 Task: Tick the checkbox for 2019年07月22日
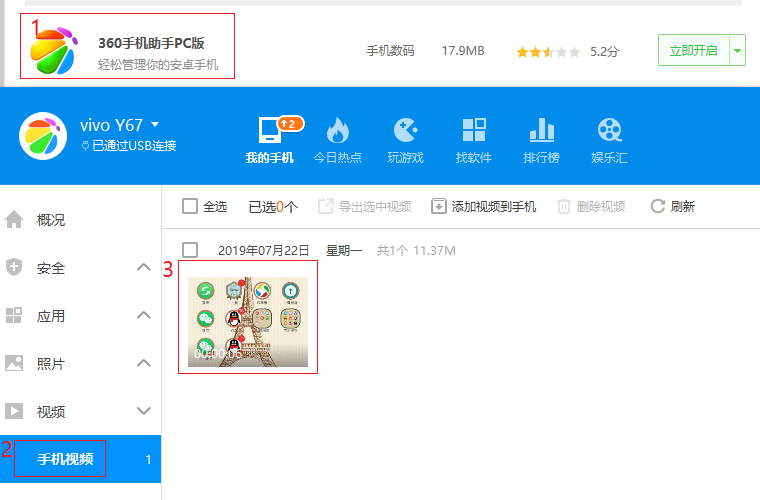[x=190, y=250]
